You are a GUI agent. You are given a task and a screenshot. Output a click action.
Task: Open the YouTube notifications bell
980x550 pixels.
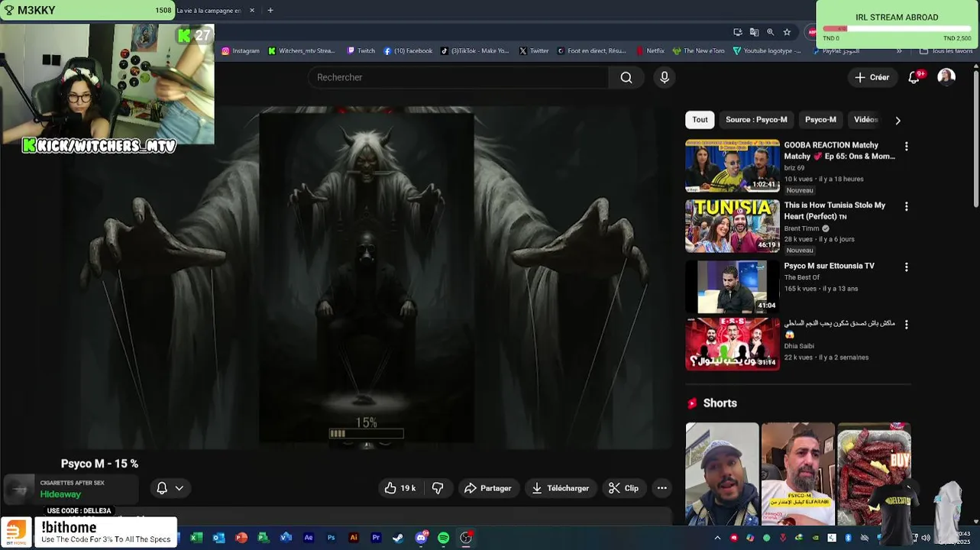coord(914,77)
